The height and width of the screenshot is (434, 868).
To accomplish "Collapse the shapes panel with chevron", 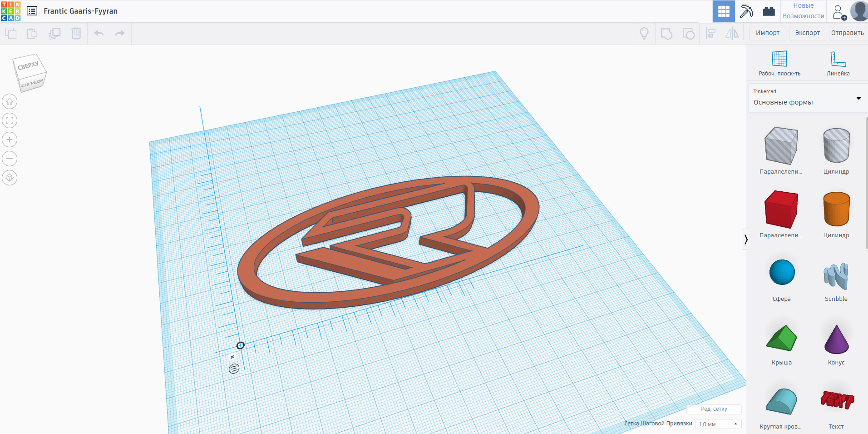I will [745, 239].
